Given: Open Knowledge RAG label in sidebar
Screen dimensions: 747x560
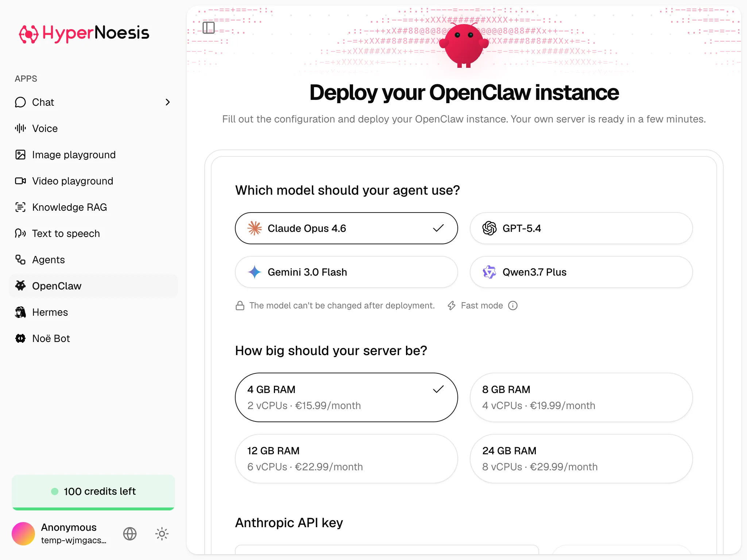Looking at the screenshot, I should tap(70, 207).
